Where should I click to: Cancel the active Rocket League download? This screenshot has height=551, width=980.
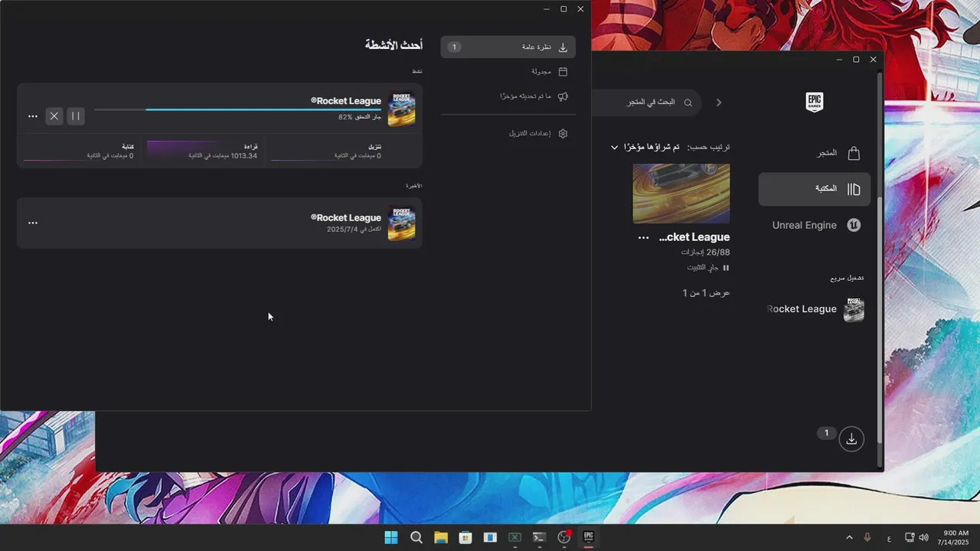tap(54, 116)
